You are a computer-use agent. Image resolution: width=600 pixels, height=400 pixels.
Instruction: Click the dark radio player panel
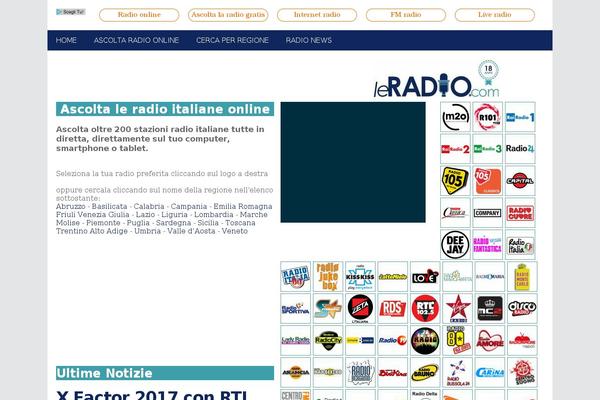point(353,162)
